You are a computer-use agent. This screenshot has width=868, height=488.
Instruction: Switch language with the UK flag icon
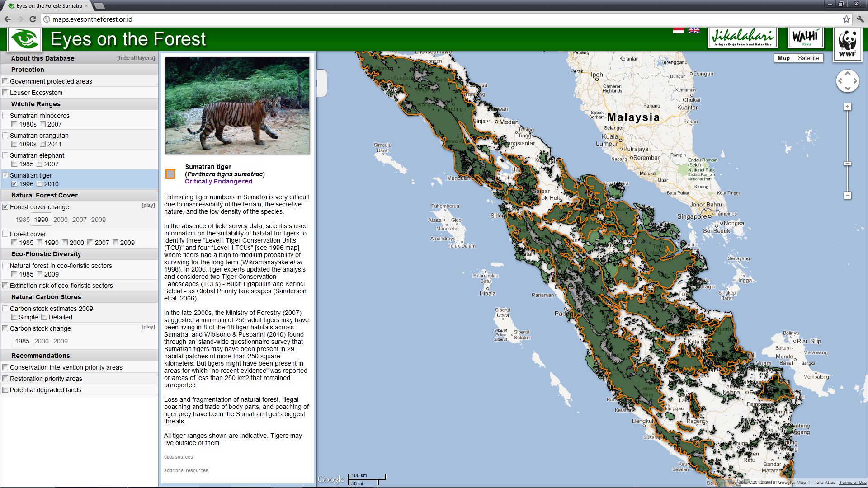pyautogui.click(x=693, y=30)
